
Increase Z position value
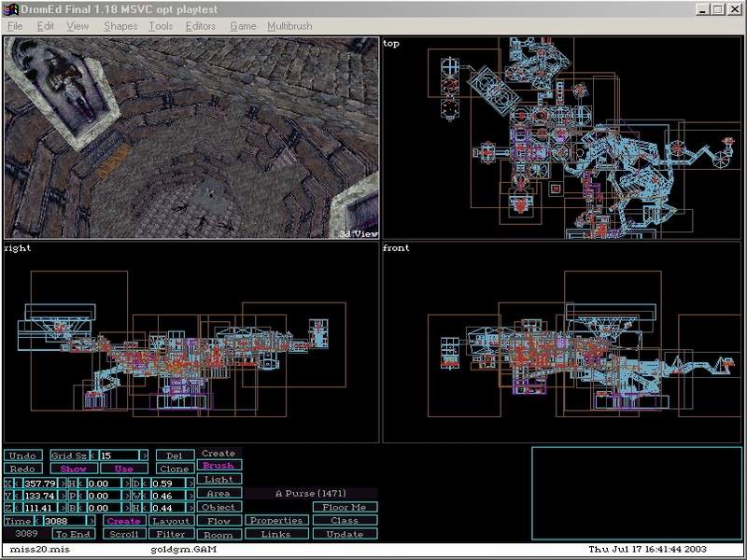tap(63, 508)
